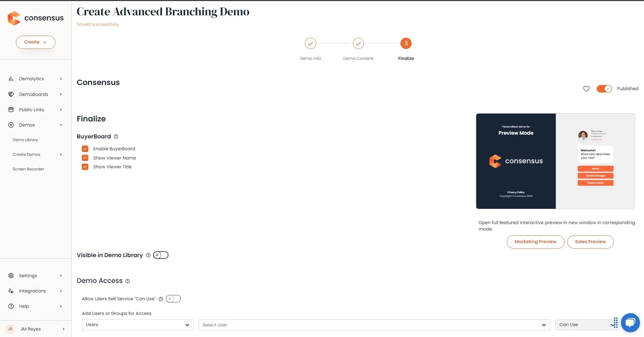The image size is (644, 337).
Task: Click the Public Links icon
Action: [11, 109]
